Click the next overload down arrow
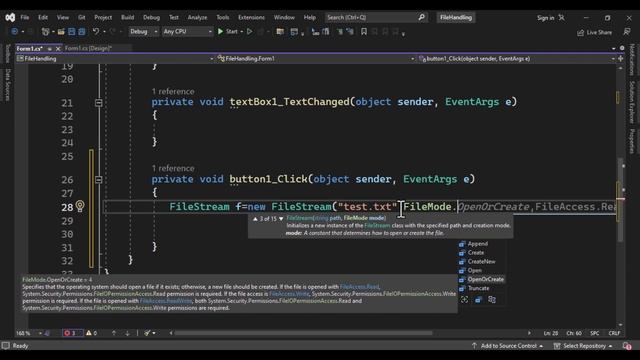The width and height of the screenshot is (640, 360). coord(281,219)
